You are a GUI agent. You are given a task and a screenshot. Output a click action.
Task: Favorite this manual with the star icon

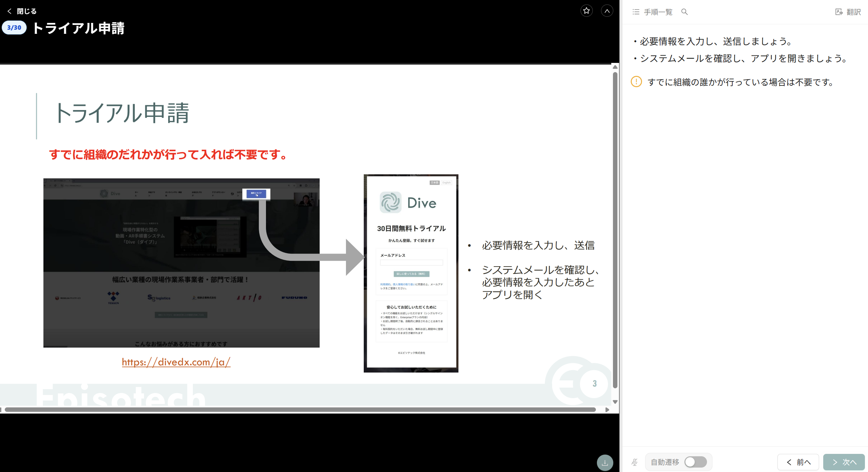(x=587, y=11)
